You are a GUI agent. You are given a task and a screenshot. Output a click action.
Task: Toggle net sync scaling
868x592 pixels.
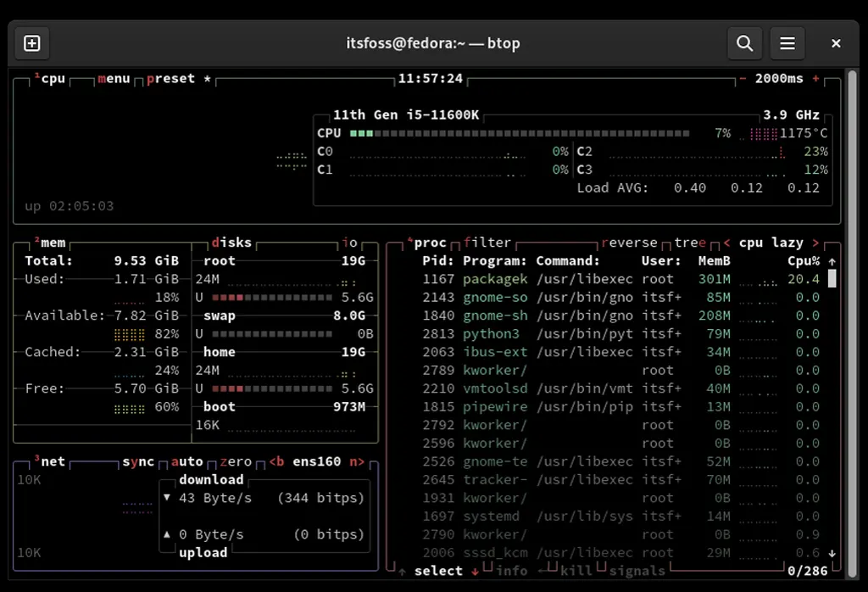click(138, 461)
